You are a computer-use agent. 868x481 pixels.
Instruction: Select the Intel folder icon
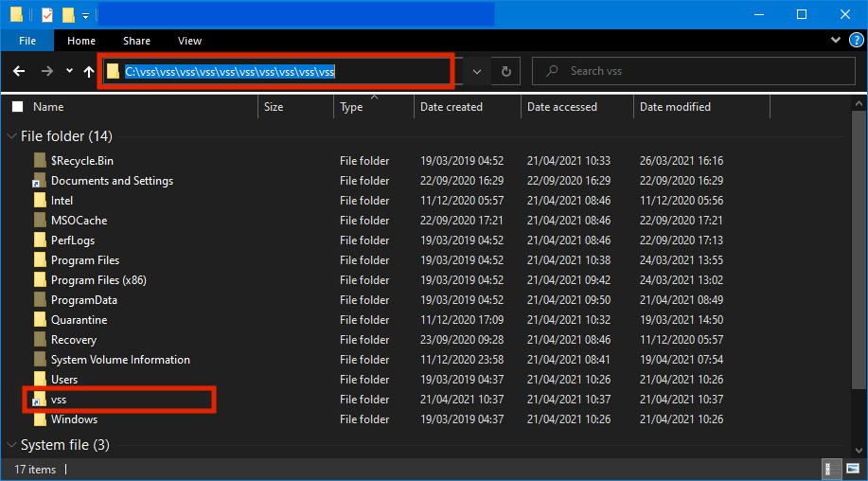[40, 201]
